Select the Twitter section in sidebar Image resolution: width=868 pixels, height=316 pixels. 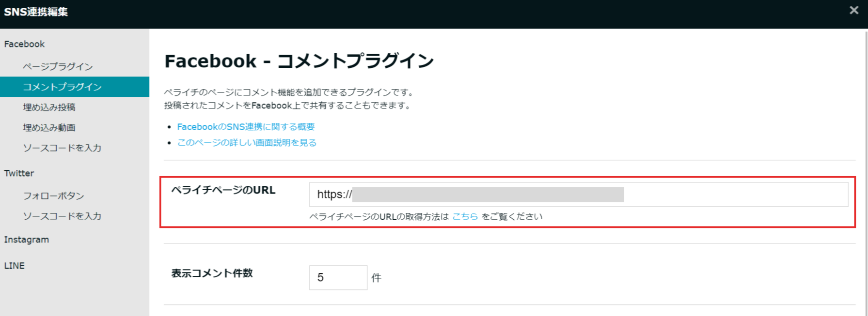19,173
